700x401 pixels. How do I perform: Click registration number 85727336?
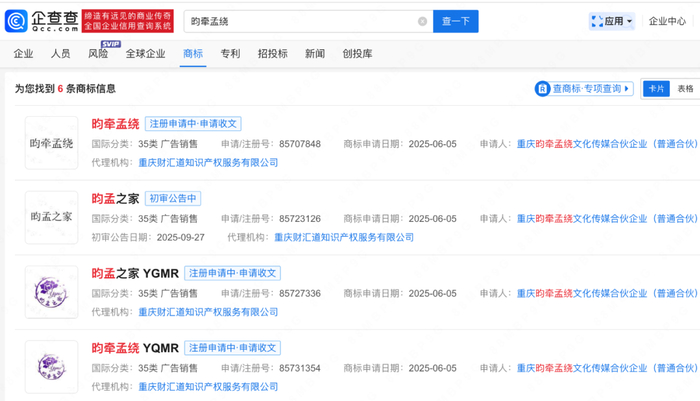(x=300, y=293)
